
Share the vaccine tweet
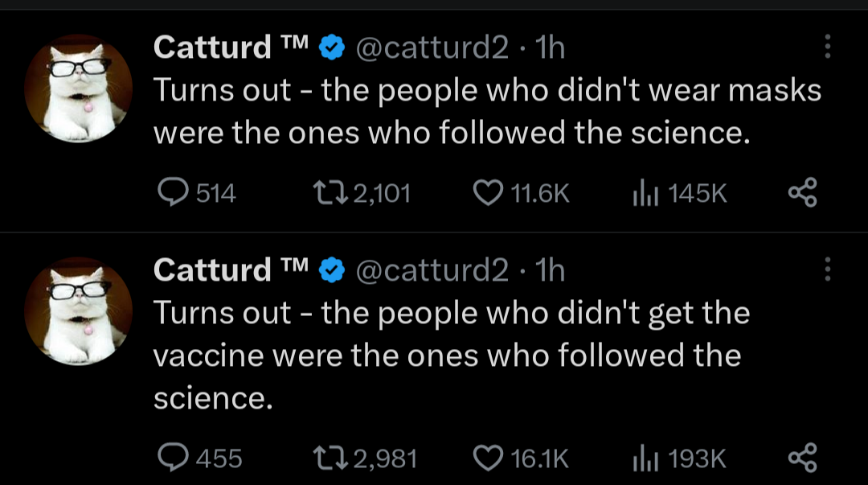pos(802,458)
